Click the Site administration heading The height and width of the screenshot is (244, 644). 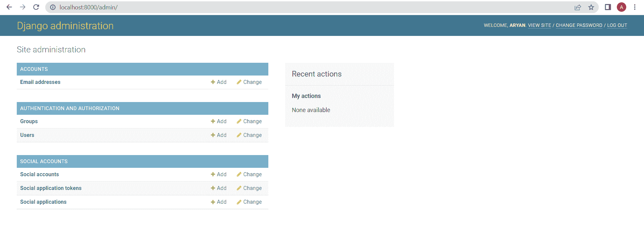(51, 50)
